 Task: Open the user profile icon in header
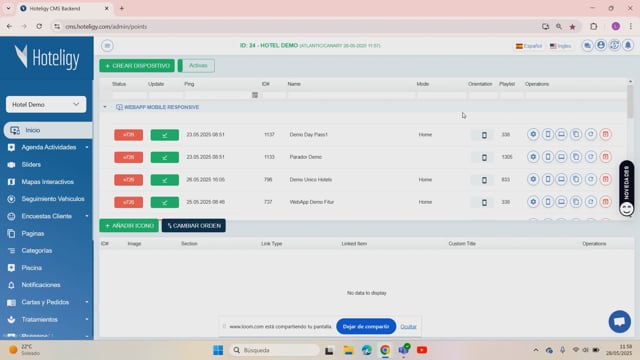[601, 45]
